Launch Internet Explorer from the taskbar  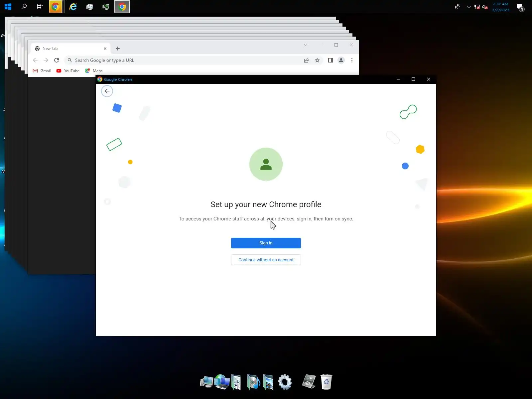coord(73,6)
